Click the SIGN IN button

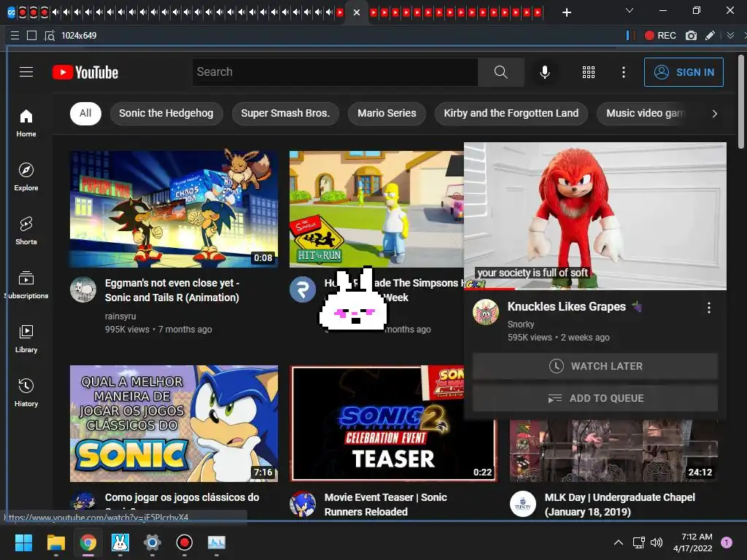[684, 72]
